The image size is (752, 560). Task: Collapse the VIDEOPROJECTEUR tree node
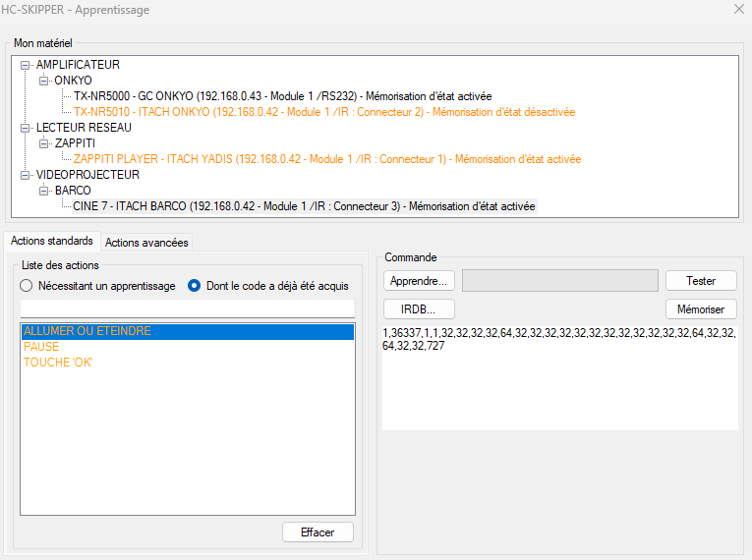pyautogui.click(x=25, y=175)
